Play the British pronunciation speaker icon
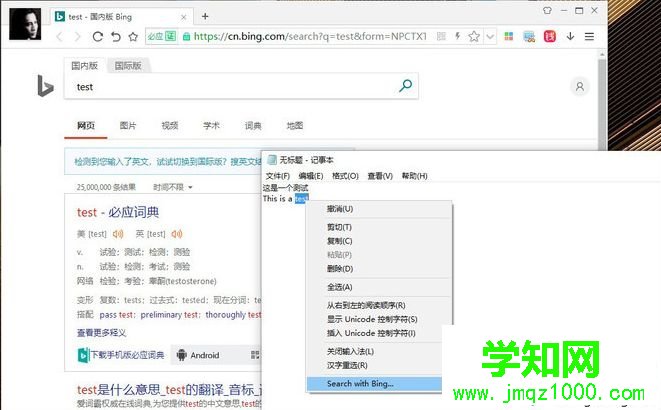The width and height of the screenshot is (661, 410). point(177,234)
